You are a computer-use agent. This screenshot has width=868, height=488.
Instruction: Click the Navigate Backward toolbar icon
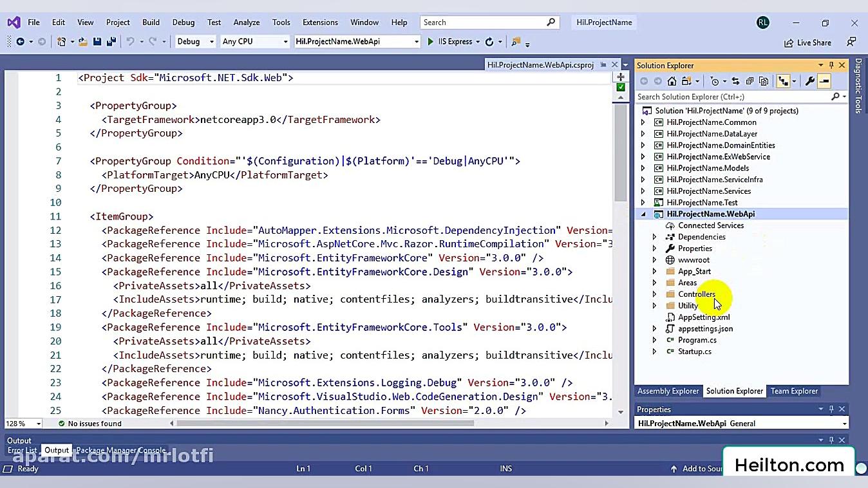click(x=20, y=42)
